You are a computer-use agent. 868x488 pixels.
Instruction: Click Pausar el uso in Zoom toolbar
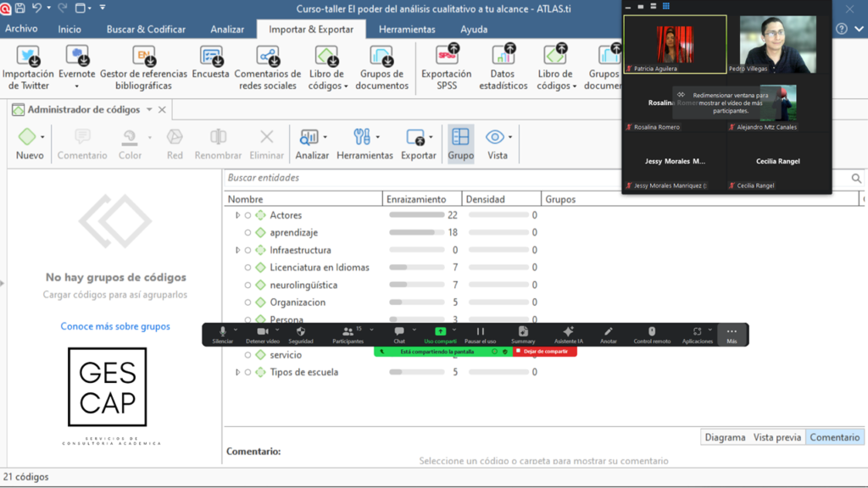click(x=480, y=334)
